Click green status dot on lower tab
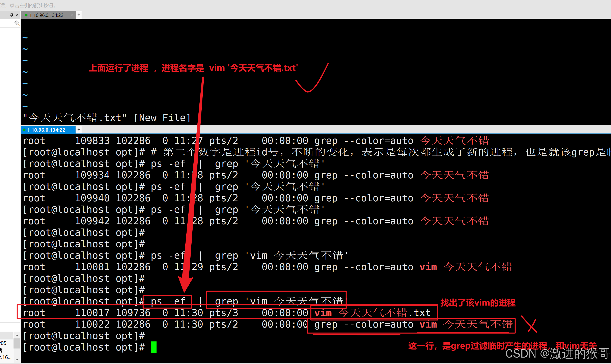Viewport: 611px width, 364px height. point(24,130)
